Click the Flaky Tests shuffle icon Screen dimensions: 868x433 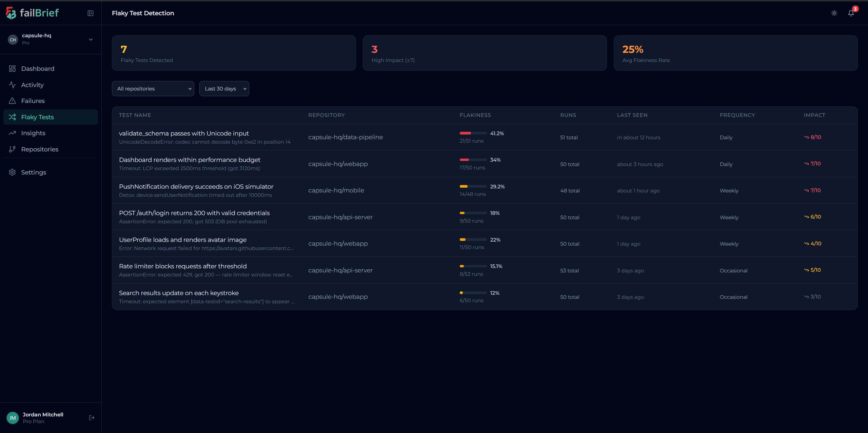12,117
